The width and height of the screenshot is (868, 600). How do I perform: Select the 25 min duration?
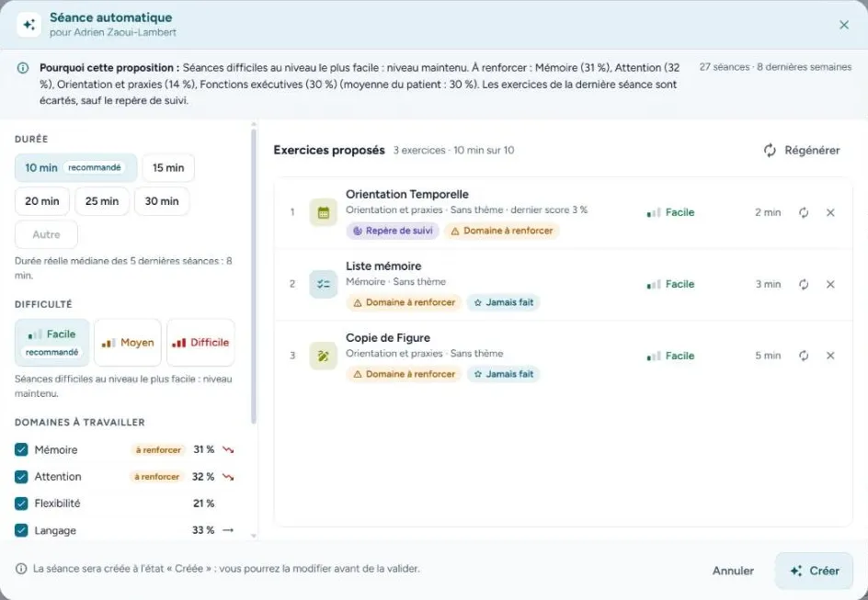[x=102, y=201]
